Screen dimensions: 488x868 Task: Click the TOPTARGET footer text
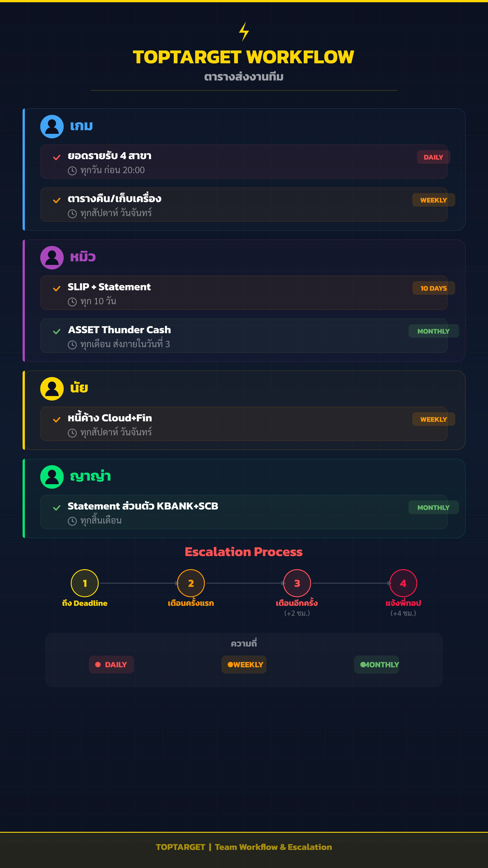point(181,847)
